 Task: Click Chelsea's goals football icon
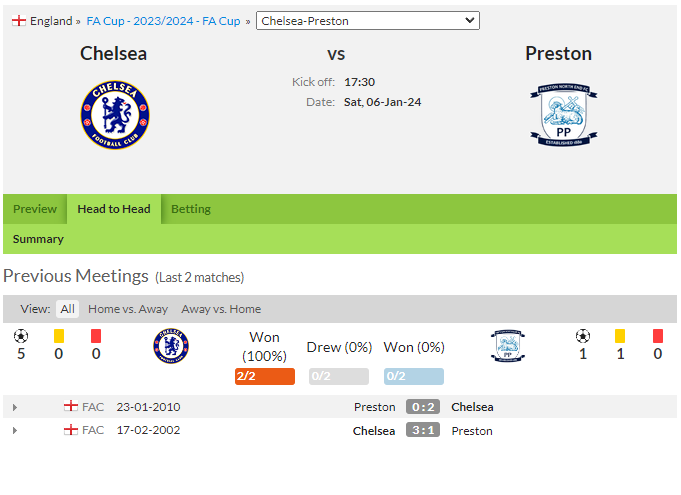(21, 336)
